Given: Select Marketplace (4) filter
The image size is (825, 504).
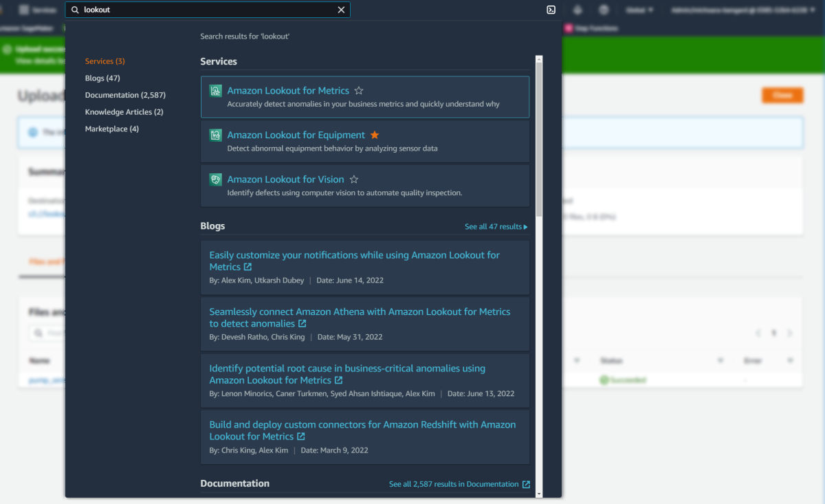Looking at the screenshot, I should tap(112, 129).
